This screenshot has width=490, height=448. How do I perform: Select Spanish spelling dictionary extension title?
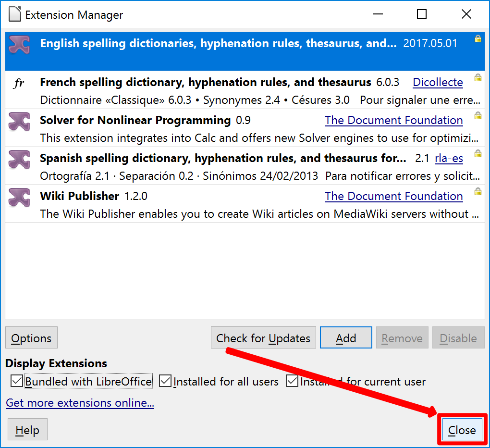(223, 159)
